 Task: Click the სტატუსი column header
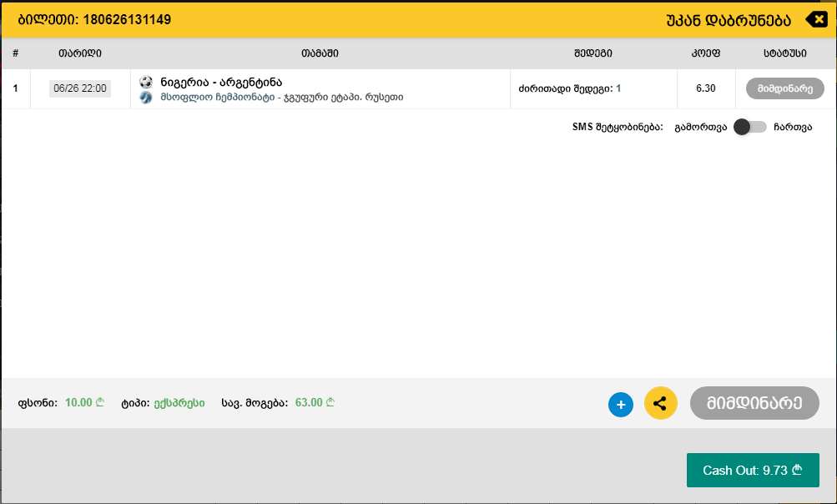pyautogui.click(x=784, y=53)
